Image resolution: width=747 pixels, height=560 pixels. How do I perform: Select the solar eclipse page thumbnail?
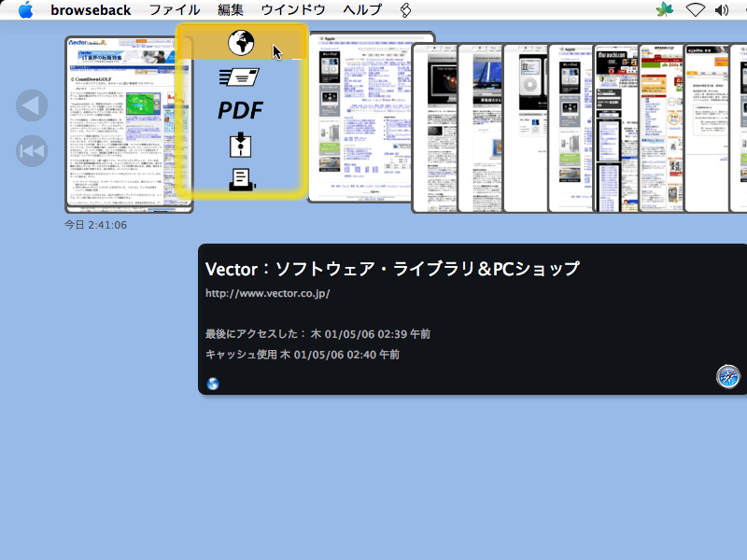tap(435, 128)
